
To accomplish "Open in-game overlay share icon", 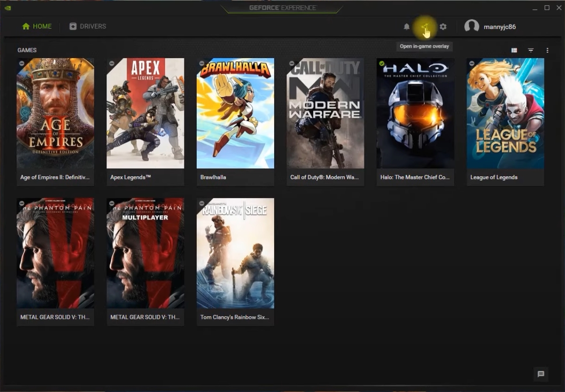I will (424, 27).
